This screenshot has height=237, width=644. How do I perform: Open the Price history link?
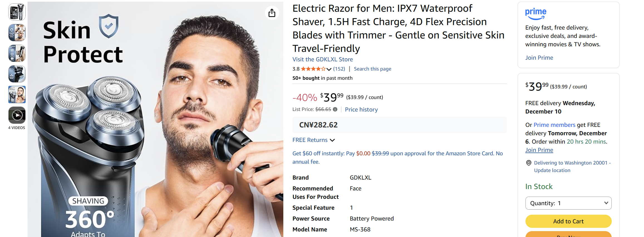(361, 109)
